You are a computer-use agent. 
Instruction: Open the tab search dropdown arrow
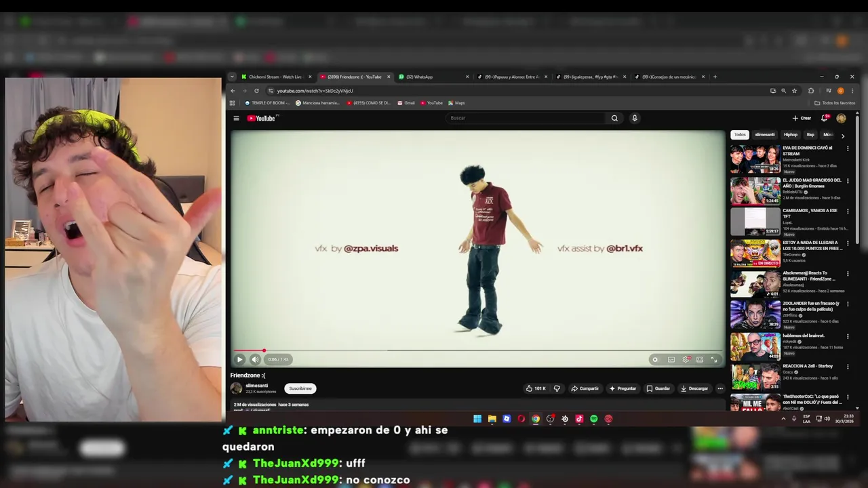pos(232,77)
